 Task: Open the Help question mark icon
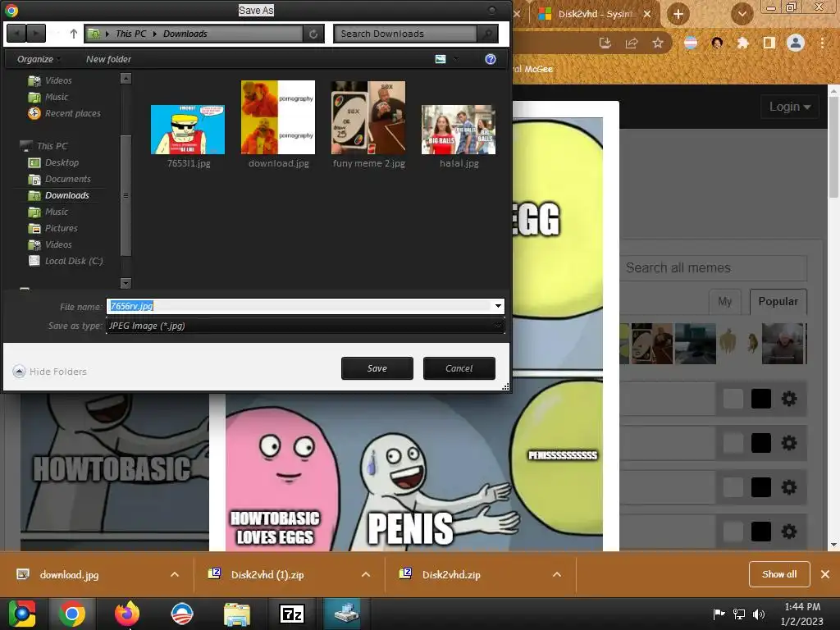tap(491, 59)
